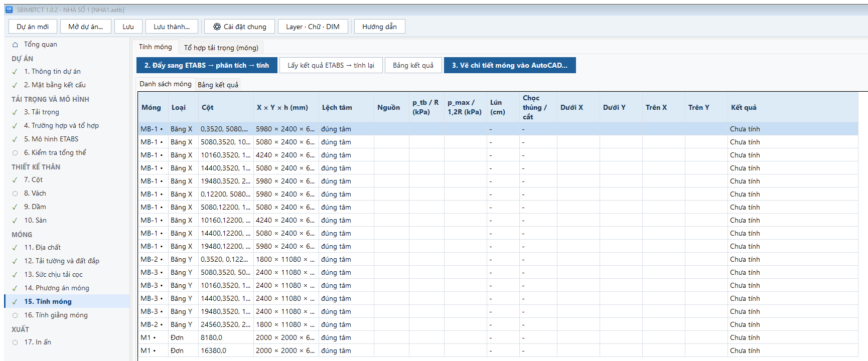Click 3. Vẽ chi tiết móng vào AutoCAD button
Screen dimensions: 868x361
pyautogui.click(x=510, y=65)
